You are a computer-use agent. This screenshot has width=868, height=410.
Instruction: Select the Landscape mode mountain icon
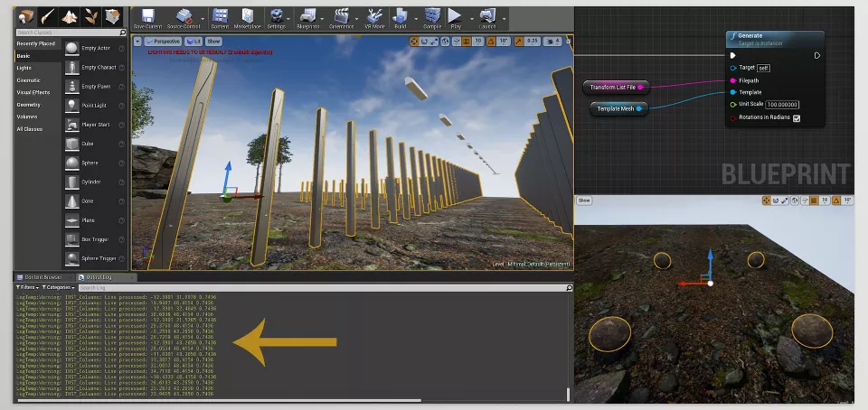point(70,16)
